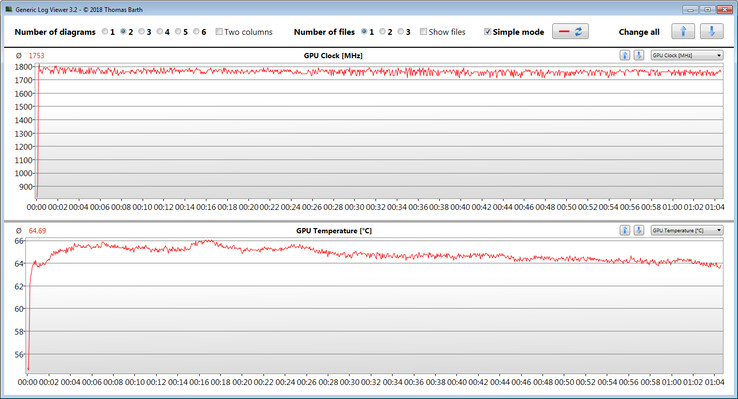Click the GPU Clock diagram down arrow
Image resolution: width=738 pixels, height=399 pixels.
(639, 56)
